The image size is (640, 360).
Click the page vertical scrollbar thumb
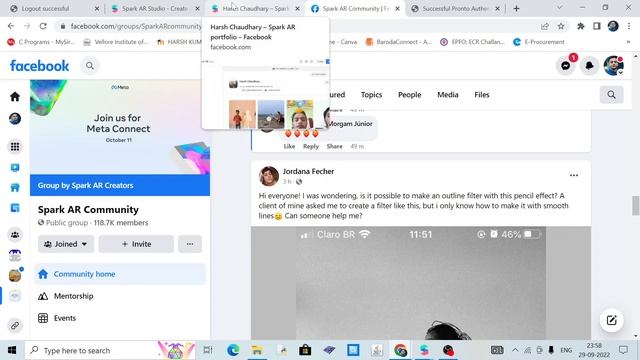point(636,205)
